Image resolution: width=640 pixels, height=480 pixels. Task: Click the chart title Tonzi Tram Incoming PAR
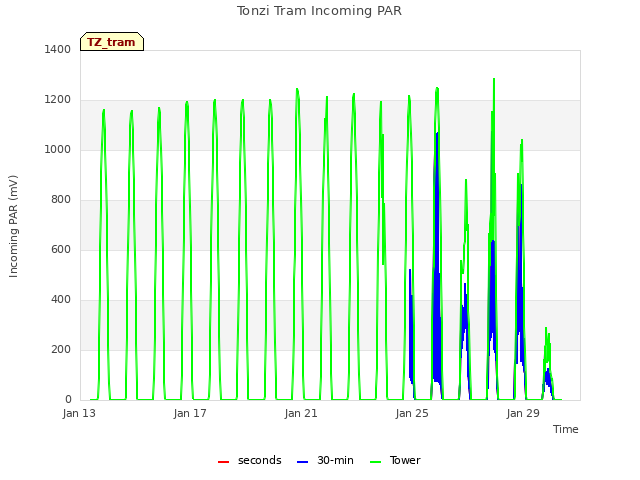(319, 11)
